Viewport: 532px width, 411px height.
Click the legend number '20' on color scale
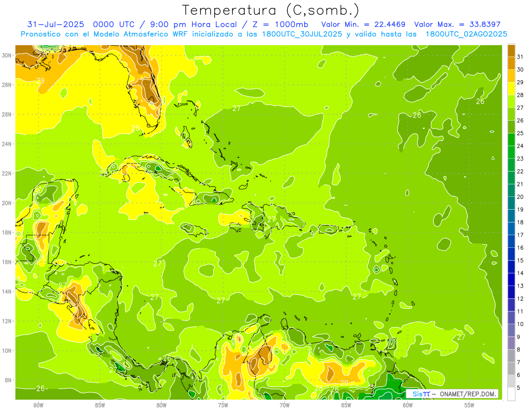coord(520,197)
